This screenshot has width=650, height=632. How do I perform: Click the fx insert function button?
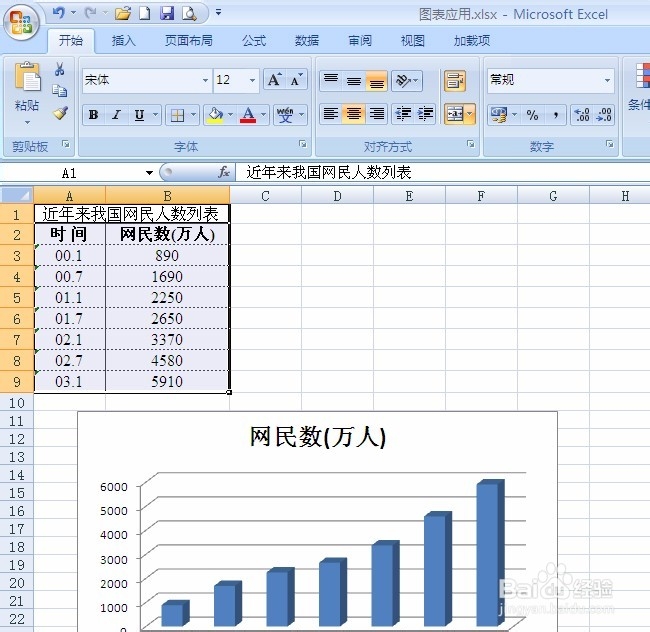tap(223, 172)
